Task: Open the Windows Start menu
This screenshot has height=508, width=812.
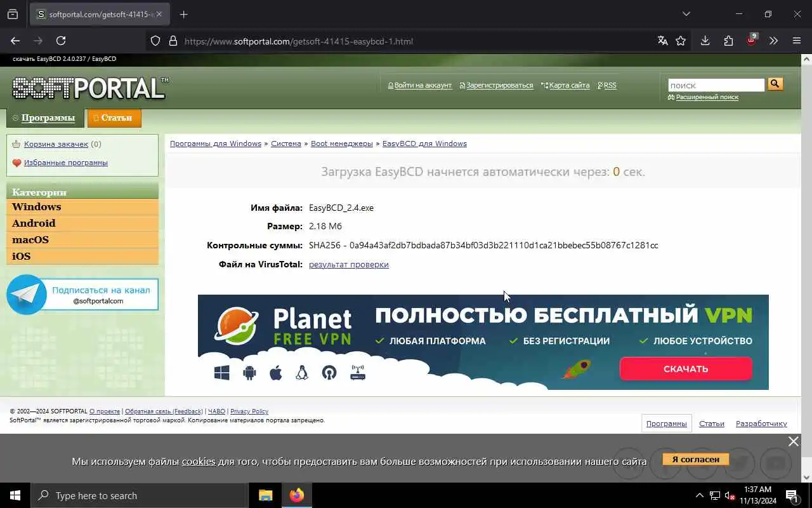Action: (x=15, y=495)
